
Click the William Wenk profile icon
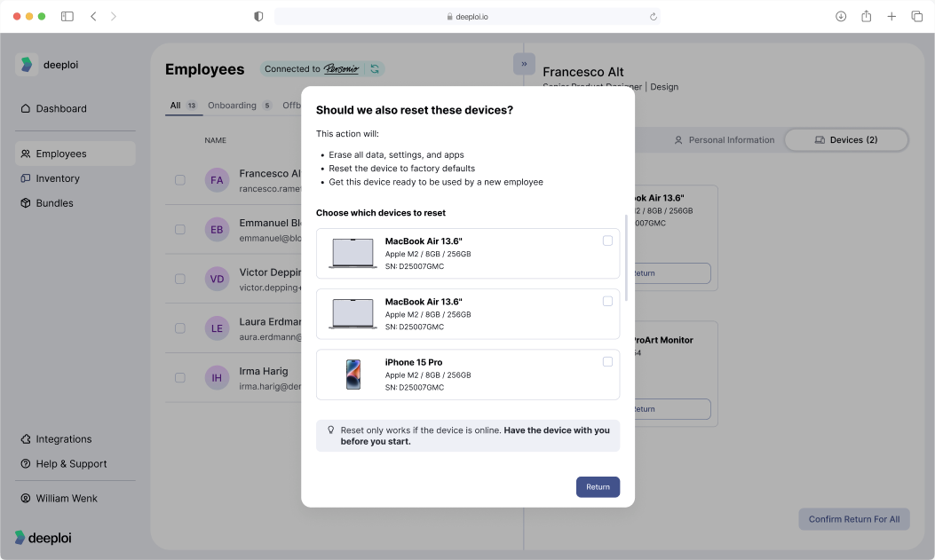pos(25,498)
